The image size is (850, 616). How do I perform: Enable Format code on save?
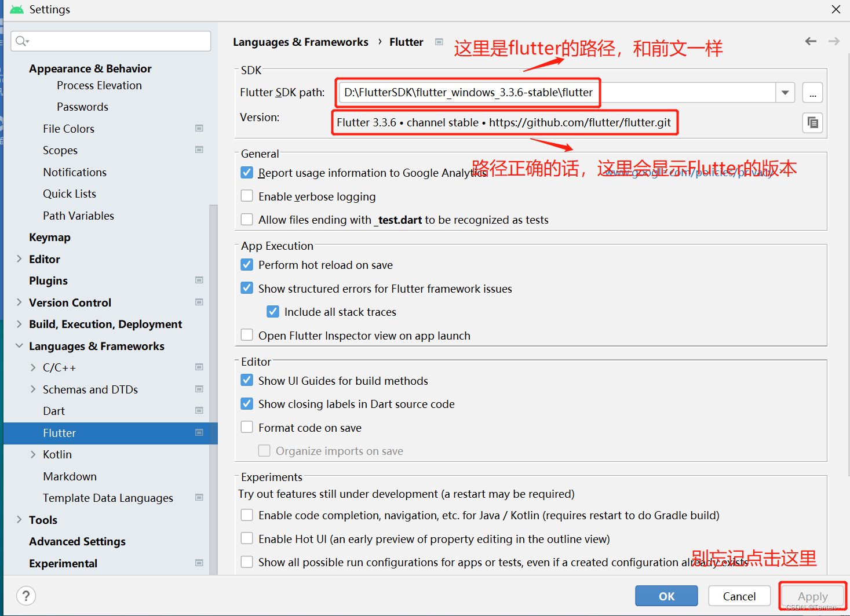click(x=247, y=427)
